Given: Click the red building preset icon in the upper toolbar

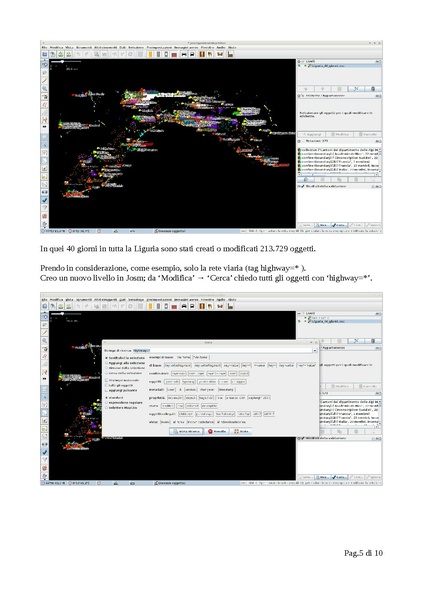Looking at the screenshot, I should tap(174, 55).
